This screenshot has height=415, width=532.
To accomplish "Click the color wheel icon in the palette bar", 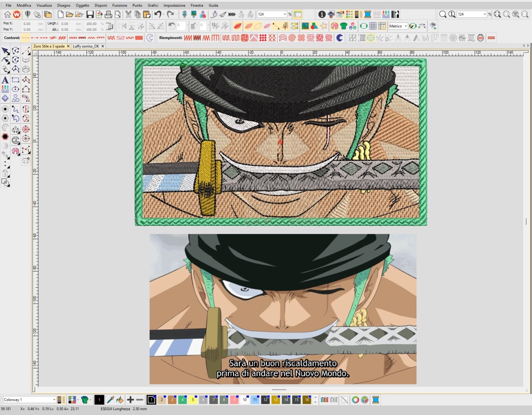I will (x=355, y=400).
